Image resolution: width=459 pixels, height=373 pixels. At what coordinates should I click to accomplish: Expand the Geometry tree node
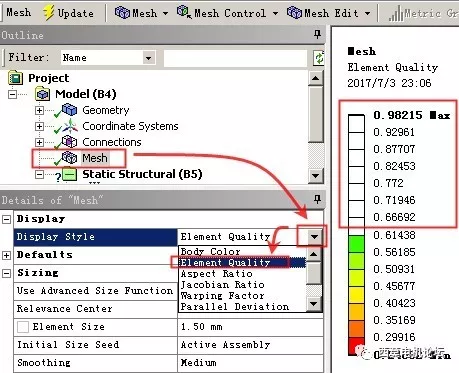39,110
